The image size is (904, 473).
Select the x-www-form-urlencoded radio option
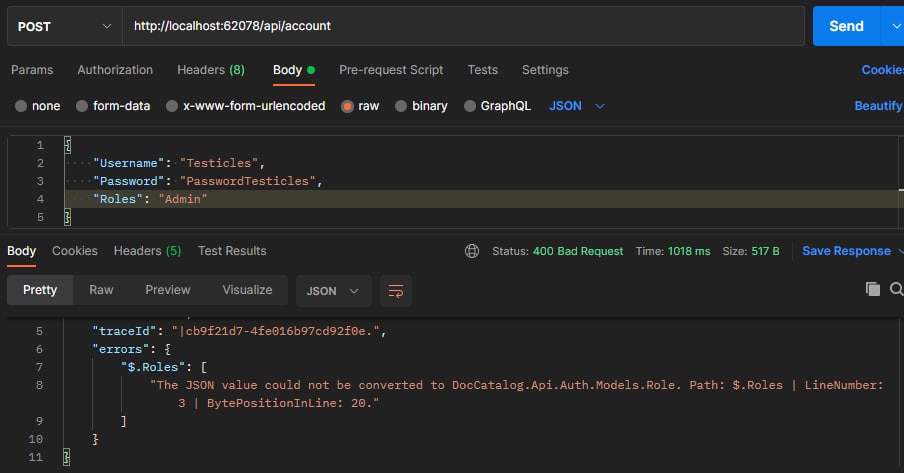point(173,106)
